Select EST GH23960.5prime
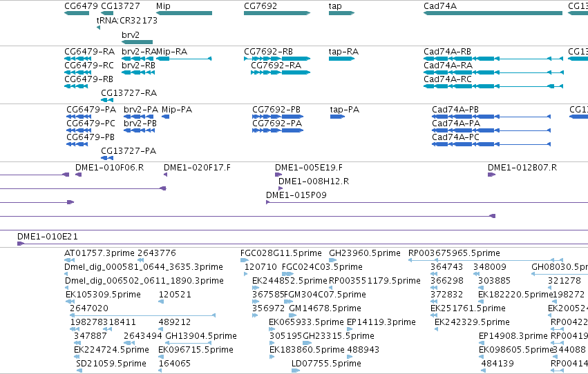The height and width of the screenshot is (374, 588). tap(333, 260)
